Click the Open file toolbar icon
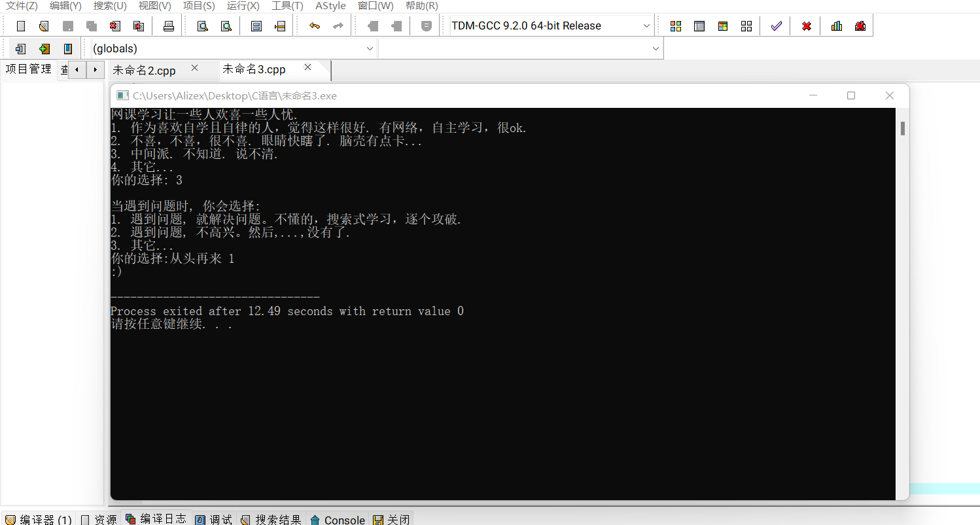 (44, 26)
